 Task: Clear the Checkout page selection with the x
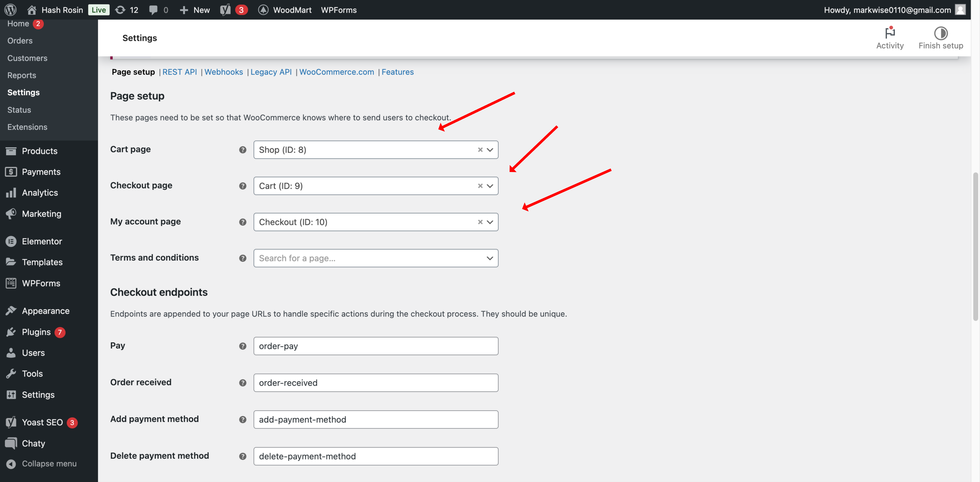(x=480, y=186)
